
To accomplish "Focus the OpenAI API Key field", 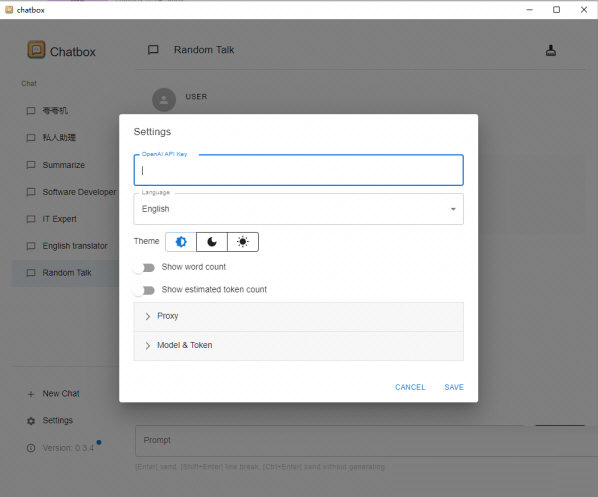I will tap(298, 170).
